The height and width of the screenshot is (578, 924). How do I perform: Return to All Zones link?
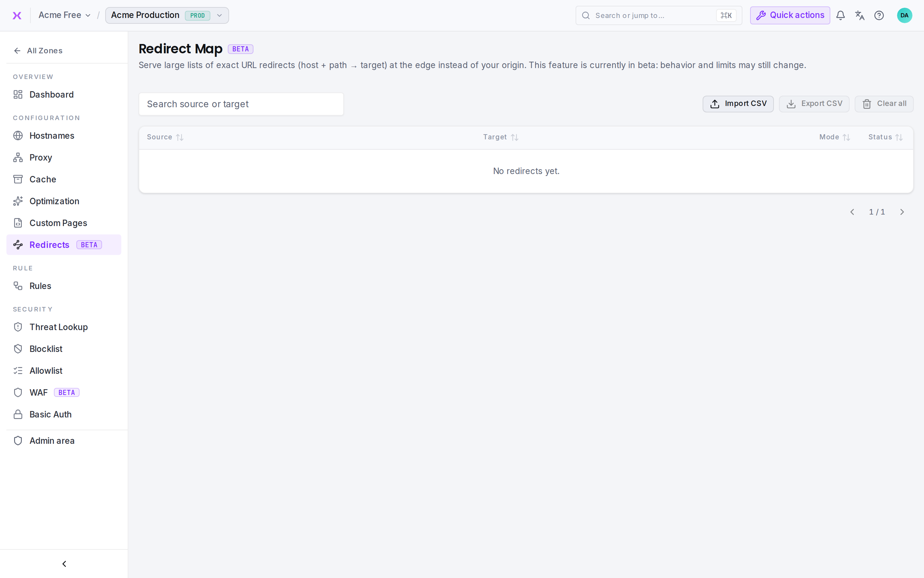[38, 51]
